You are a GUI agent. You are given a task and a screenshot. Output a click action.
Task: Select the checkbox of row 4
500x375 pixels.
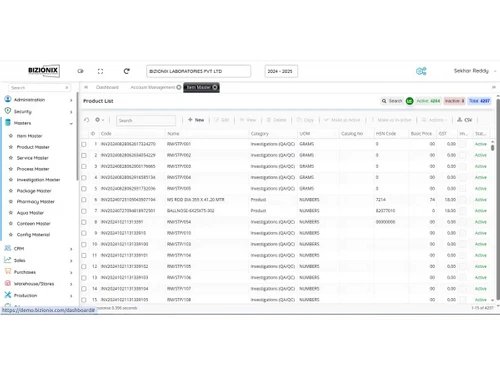[x=84, y=178]
